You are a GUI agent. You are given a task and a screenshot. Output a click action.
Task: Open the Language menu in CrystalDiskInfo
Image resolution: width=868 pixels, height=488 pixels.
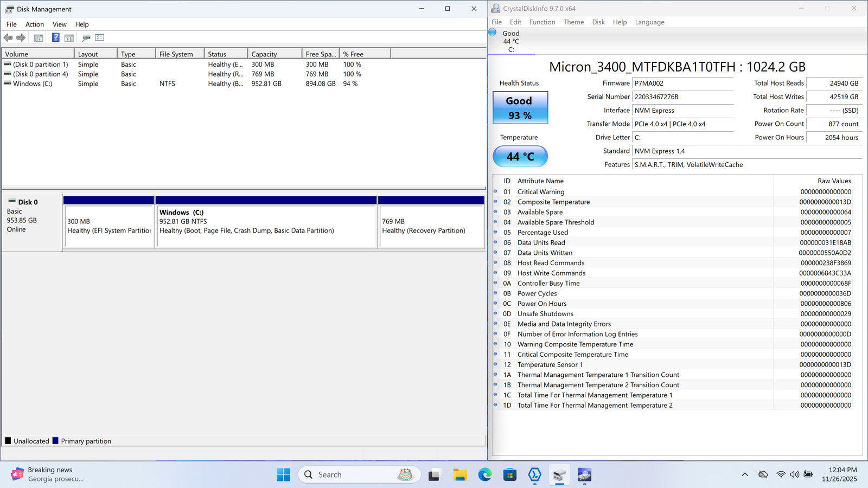(649, 22)
